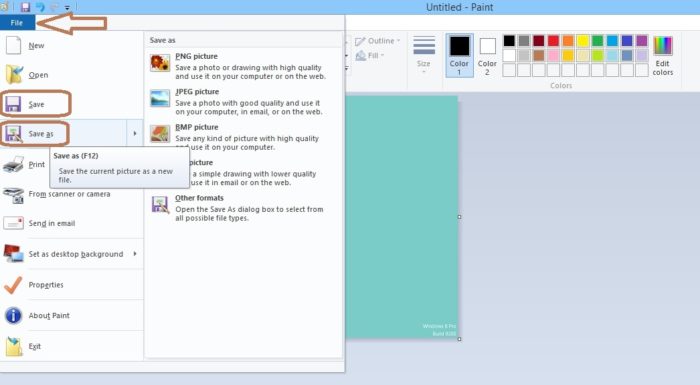Click the New document icon
This screenshot has width=700, height=385.
pos(13,45)
